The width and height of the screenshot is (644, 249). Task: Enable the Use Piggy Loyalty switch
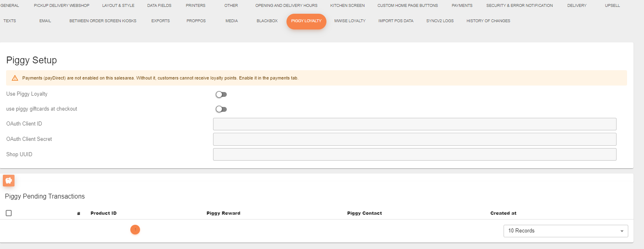(x=221, y=94)
